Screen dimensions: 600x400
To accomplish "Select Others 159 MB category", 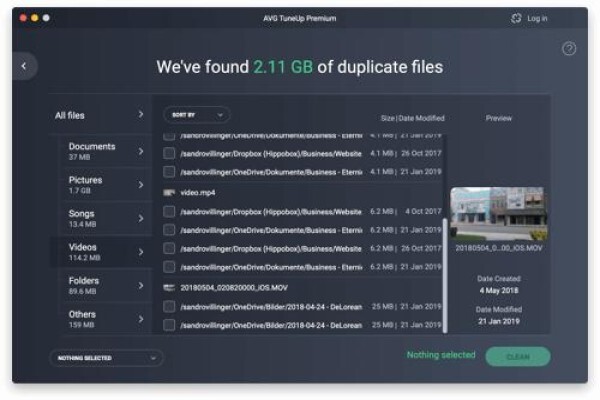I will click(x=106, y=319).
